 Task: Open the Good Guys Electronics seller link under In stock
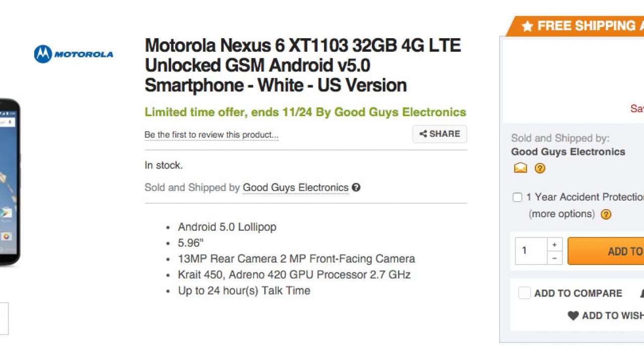pyautogui.click(x=295, y=188)
